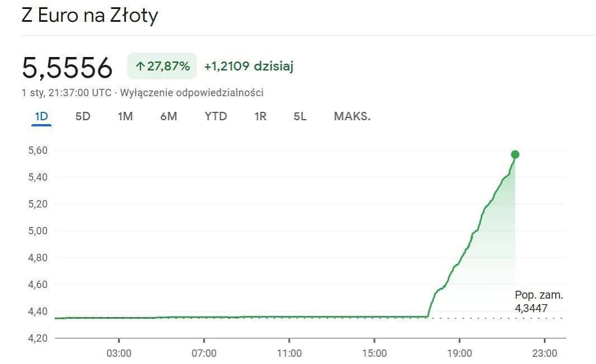Open the 1M chart range
Image resolution: width=596 pixels, height=364 pixels.
click(x=125, y=116)
